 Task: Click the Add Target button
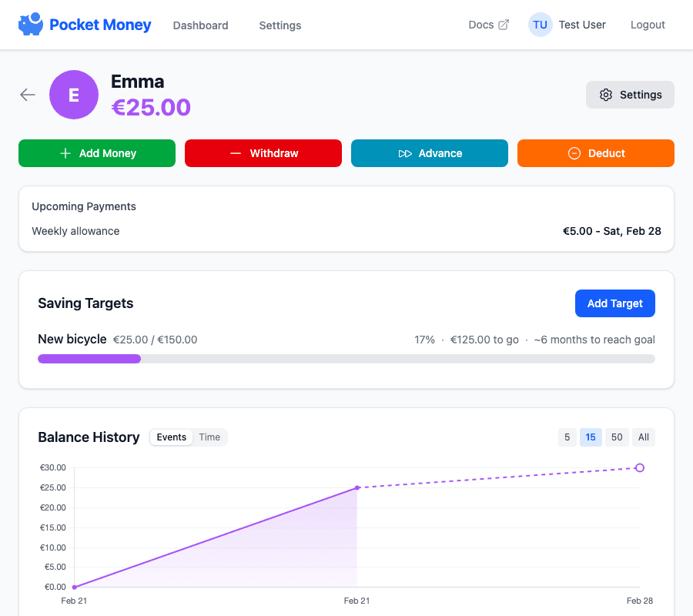[614, 303]
